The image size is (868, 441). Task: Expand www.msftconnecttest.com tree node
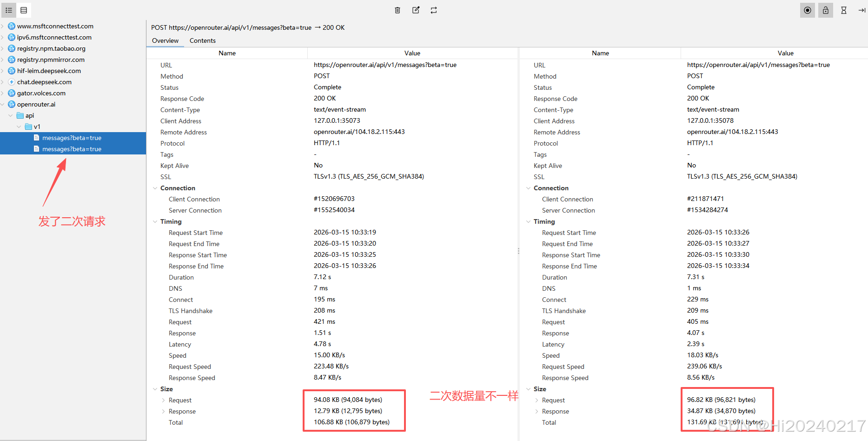[2, 26]
